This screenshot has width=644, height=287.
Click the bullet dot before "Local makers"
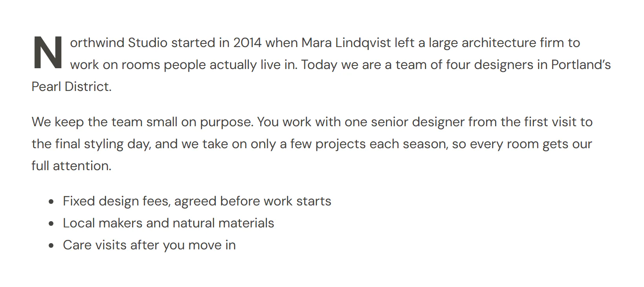point(51,224)
